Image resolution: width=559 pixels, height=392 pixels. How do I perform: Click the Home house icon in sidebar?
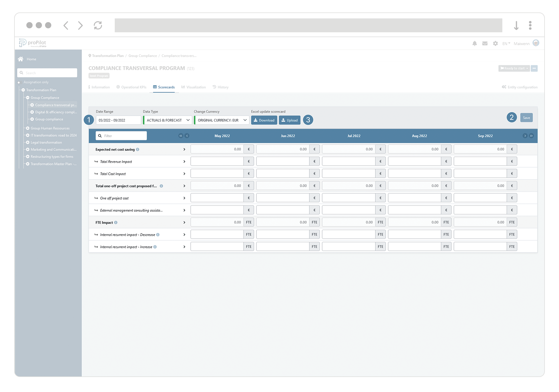click(21, 59)
